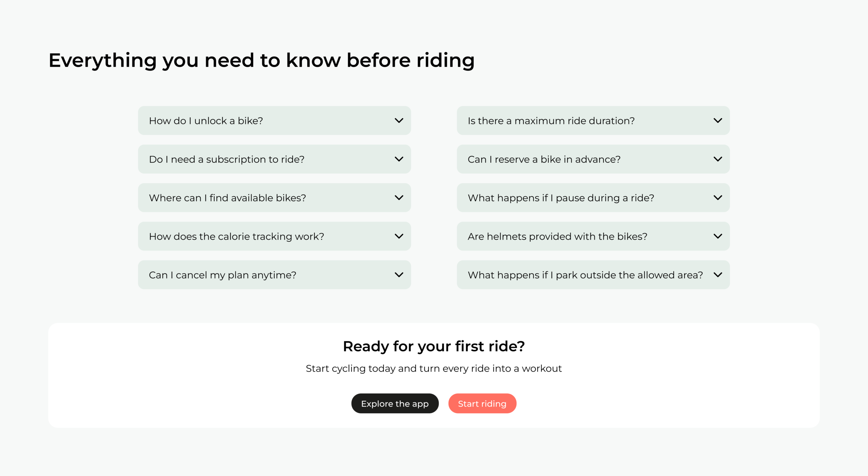
Task: Click chevron icon for reserve a bike question
Action: coord(718,159)
